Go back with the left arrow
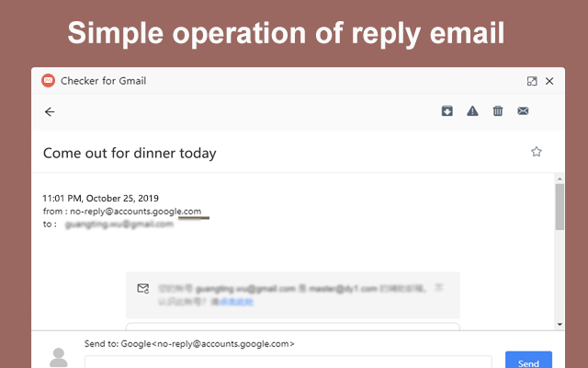This screenshot has width=588, height=368. click(50, 111)
